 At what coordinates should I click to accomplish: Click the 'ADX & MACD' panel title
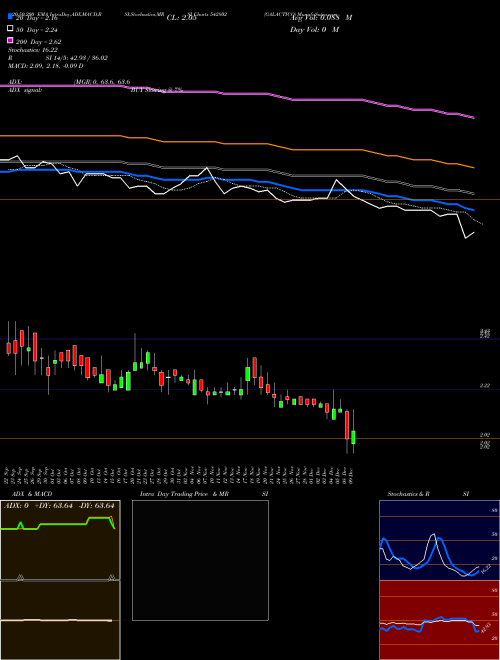pos(32,494)
